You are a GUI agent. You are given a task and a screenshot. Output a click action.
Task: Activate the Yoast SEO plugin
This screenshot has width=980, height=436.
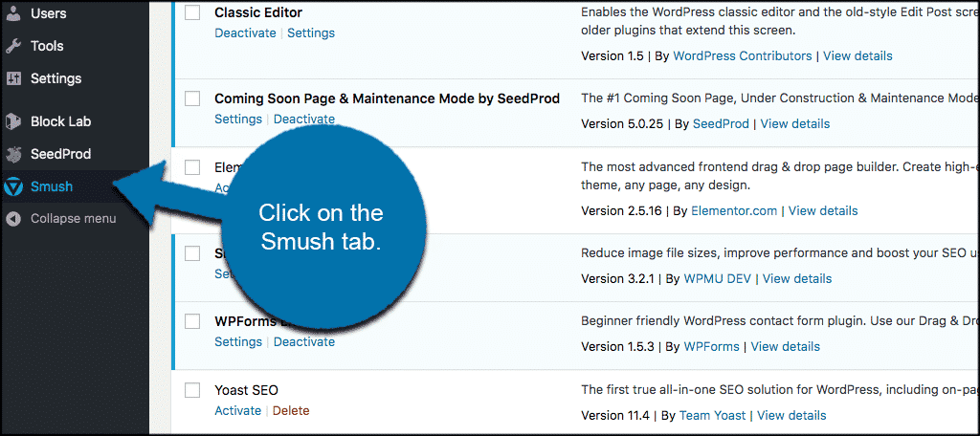(237, 410)
